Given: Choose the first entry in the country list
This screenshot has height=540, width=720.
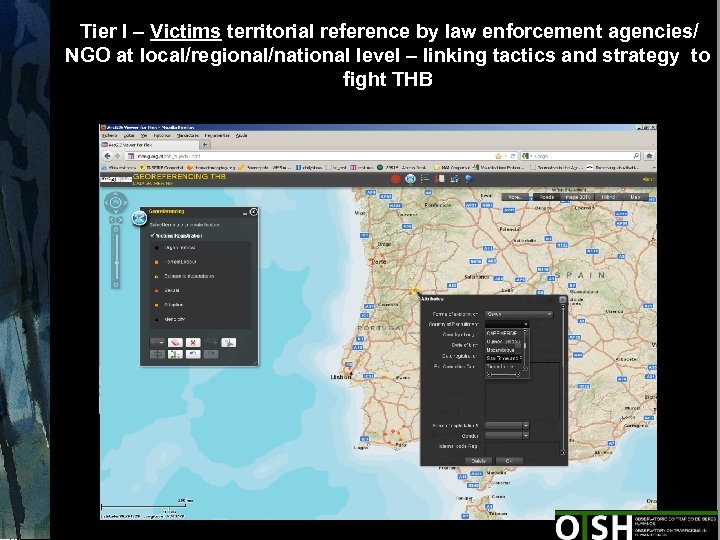Looking at the screenshot, I should pyautogui.click(x=504, y=333).
